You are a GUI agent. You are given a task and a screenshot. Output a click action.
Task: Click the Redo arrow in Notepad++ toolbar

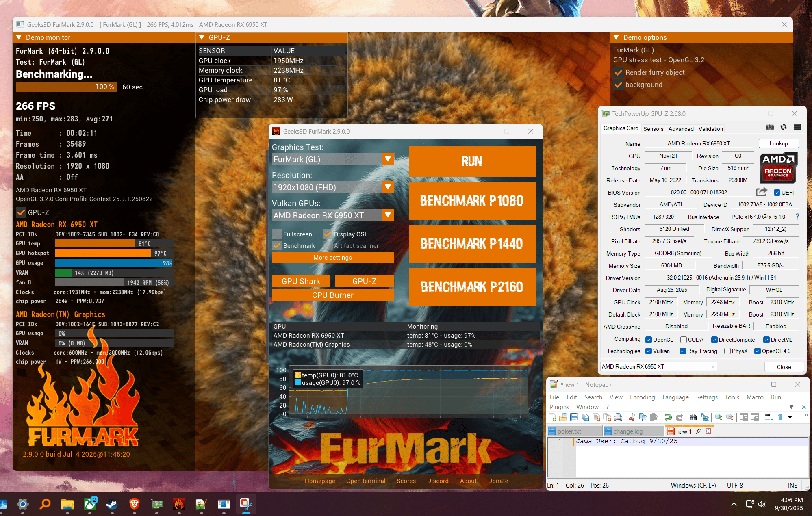click(679, 417)
